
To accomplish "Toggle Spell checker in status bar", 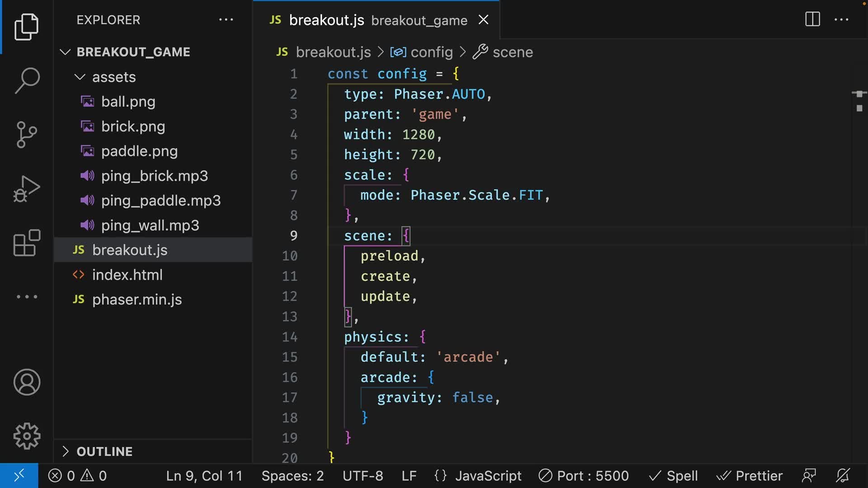I will point(673,476).
